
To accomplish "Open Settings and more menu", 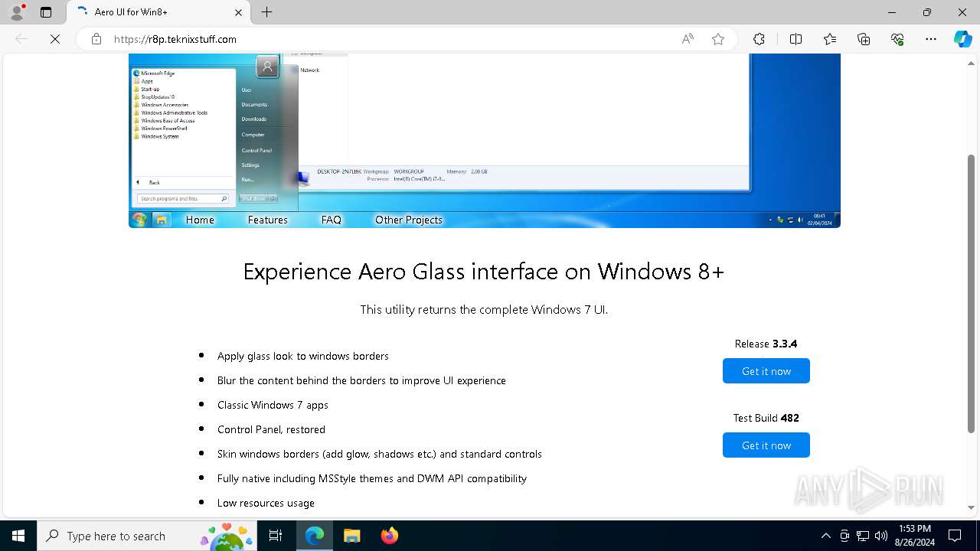I will point(931,39).
